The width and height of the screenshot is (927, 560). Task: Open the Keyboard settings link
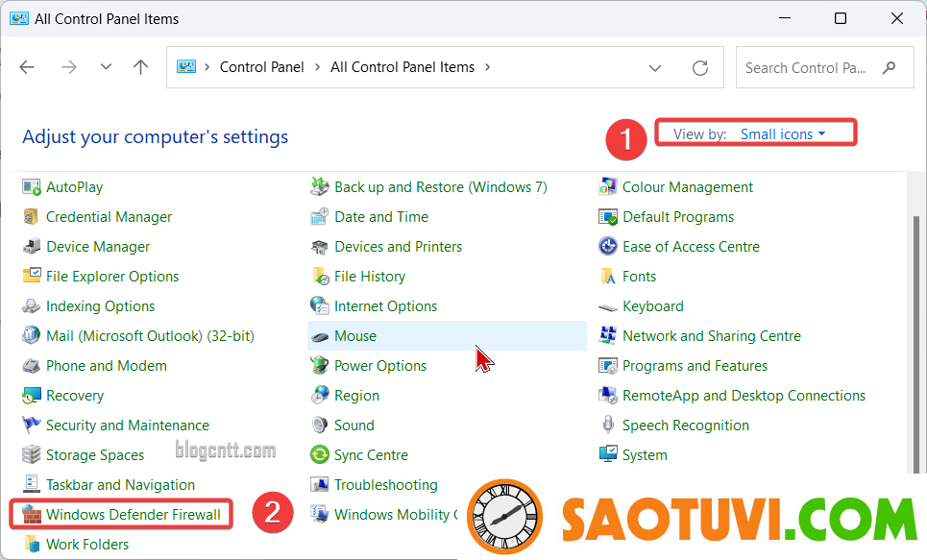click(x=652, y=306)
